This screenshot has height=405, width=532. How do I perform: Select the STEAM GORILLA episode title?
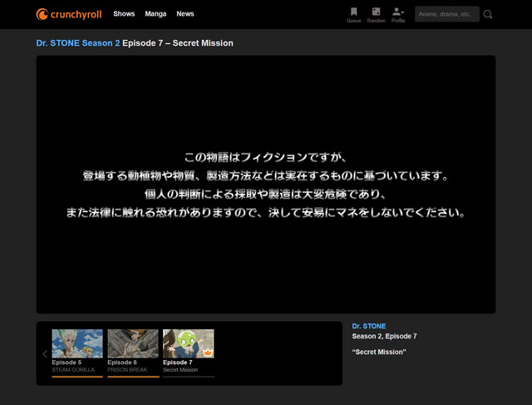(x=73, y=370)
